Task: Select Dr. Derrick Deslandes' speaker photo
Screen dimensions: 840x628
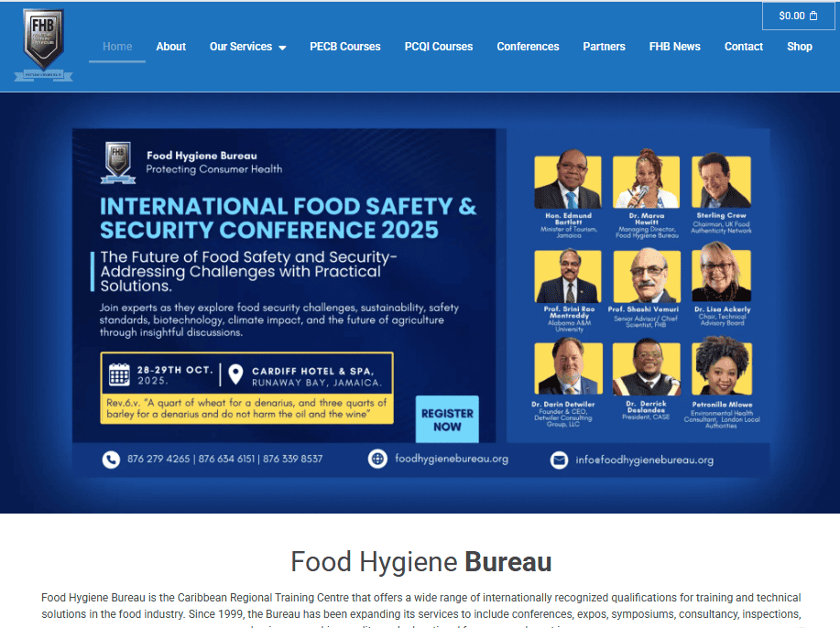Action: point(647,367)
